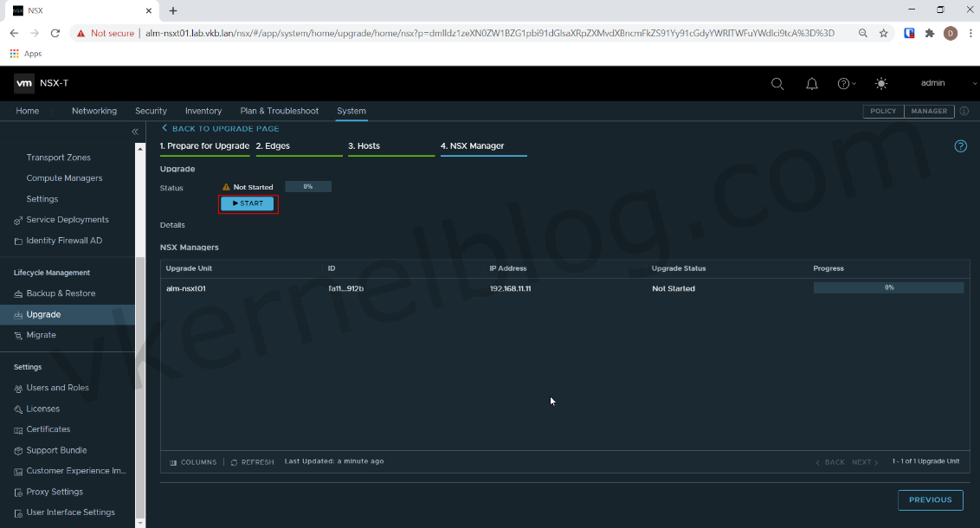
Task: Click the 0% progress bar for alm-nsxt01
Action: click(888, 287)
